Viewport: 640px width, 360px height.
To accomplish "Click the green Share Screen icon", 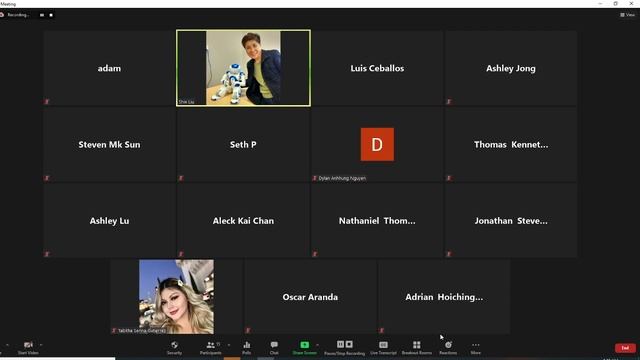I will [x=304, y=345].
